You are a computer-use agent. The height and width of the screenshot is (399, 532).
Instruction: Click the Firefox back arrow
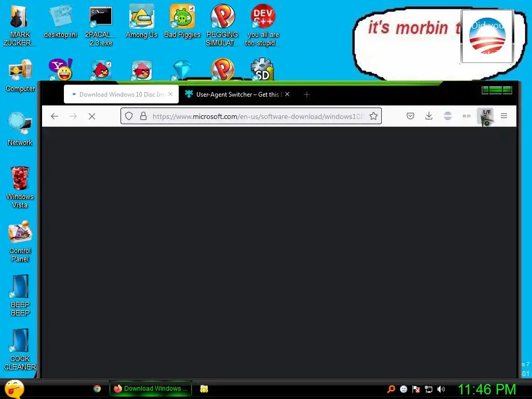[55, 116]
